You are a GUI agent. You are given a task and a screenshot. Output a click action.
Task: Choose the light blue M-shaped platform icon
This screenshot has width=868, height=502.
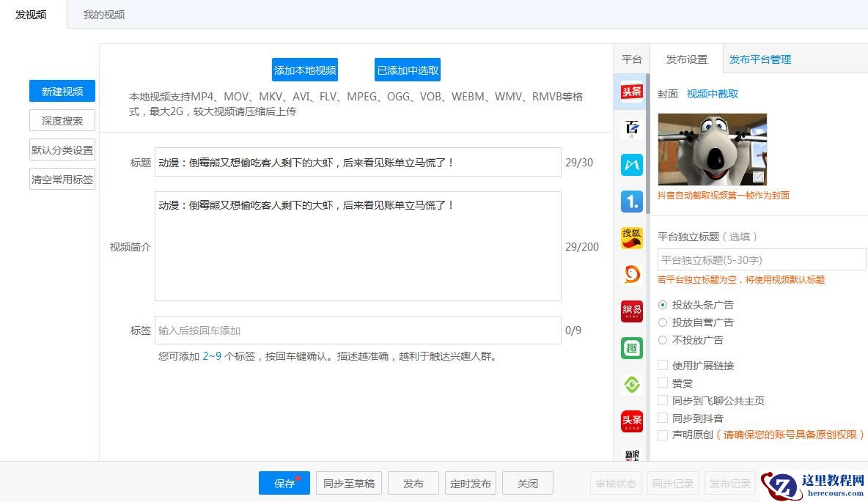tap(631, 165)
